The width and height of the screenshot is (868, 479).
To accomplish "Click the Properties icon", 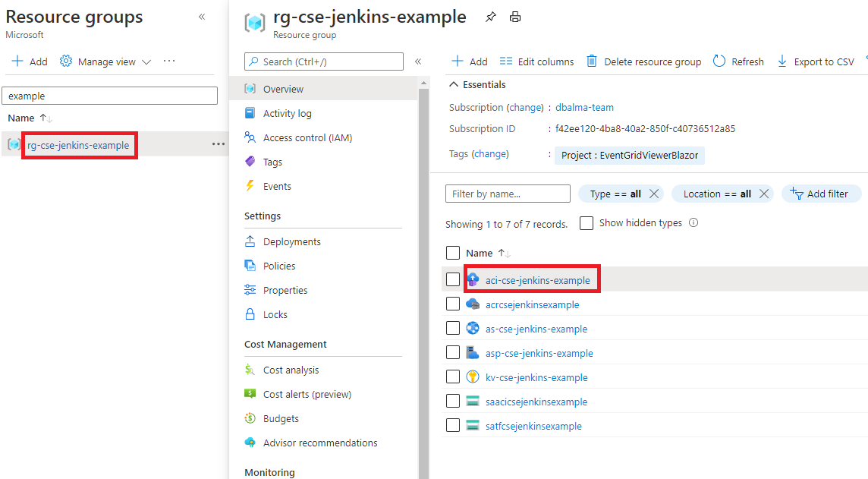I will [250, 290].
